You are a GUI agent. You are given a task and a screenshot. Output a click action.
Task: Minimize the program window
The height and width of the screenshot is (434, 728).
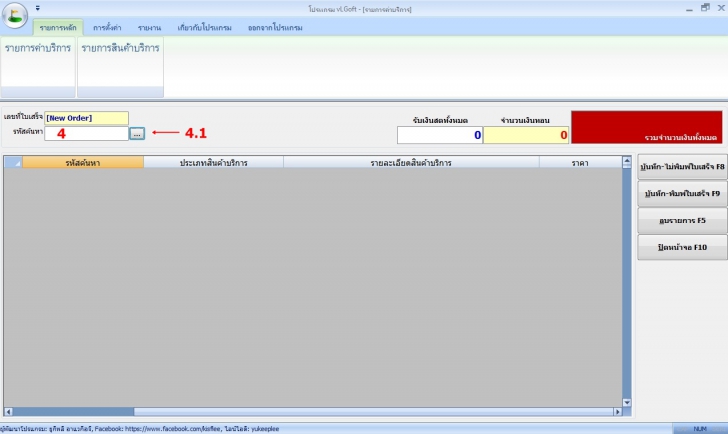click(689, 9)
